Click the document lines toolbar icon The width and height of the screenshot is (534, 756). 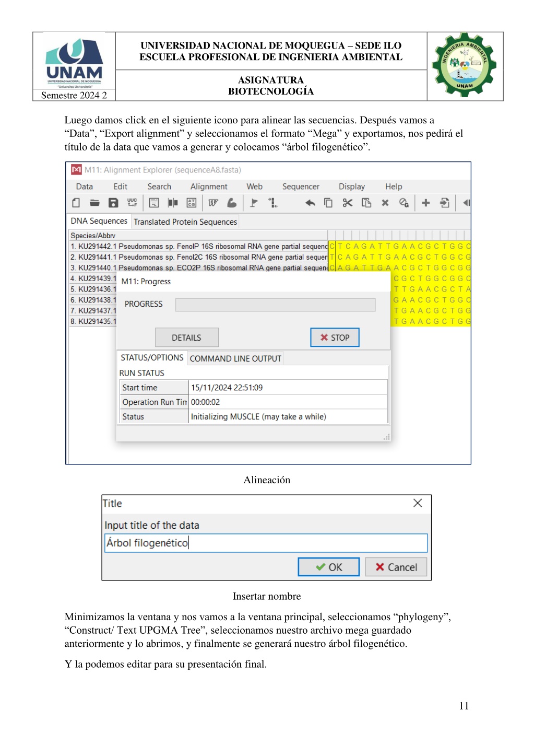[x=154, y=203]
